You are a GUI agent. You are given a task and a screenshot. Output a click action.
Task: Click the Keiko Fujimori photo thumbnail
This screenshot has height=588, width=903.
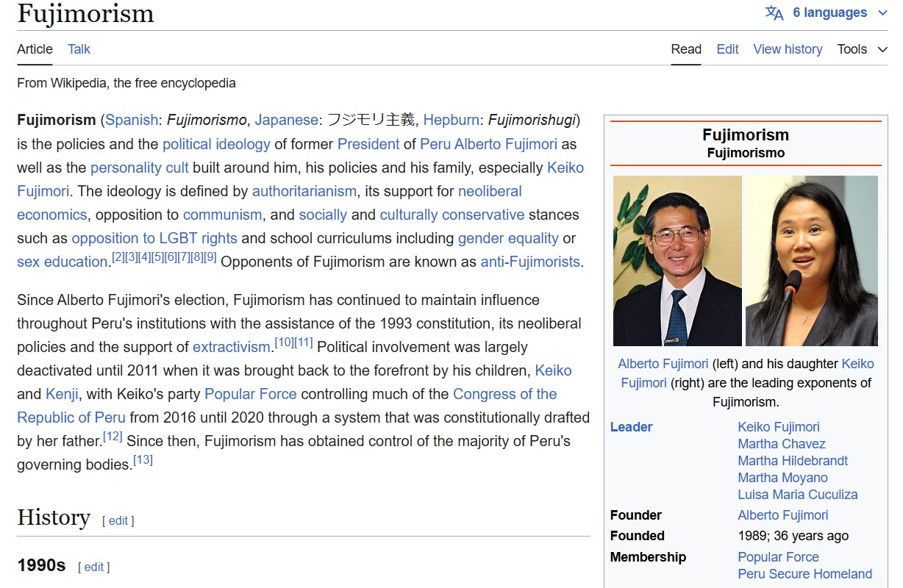pos(812,261)
